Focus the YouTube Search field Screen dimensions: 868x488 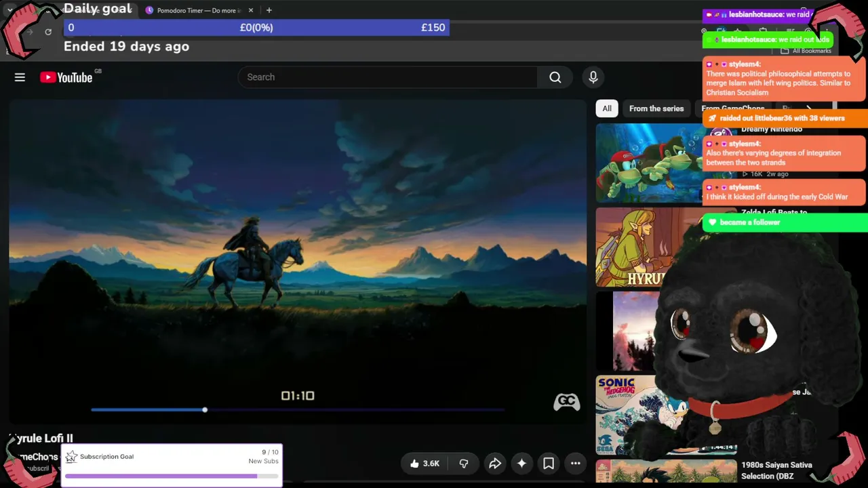pyautogui.click(x=388, y=77)
